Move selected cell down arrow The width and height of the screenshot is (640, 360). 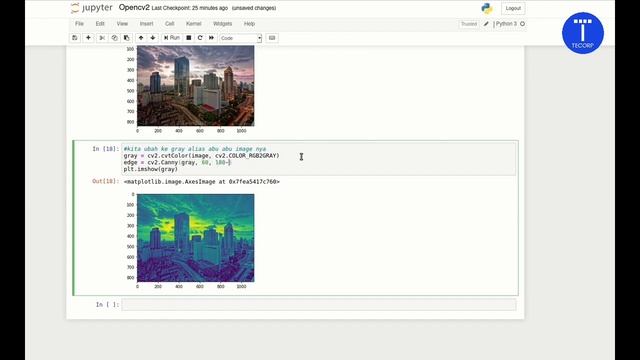153,38
